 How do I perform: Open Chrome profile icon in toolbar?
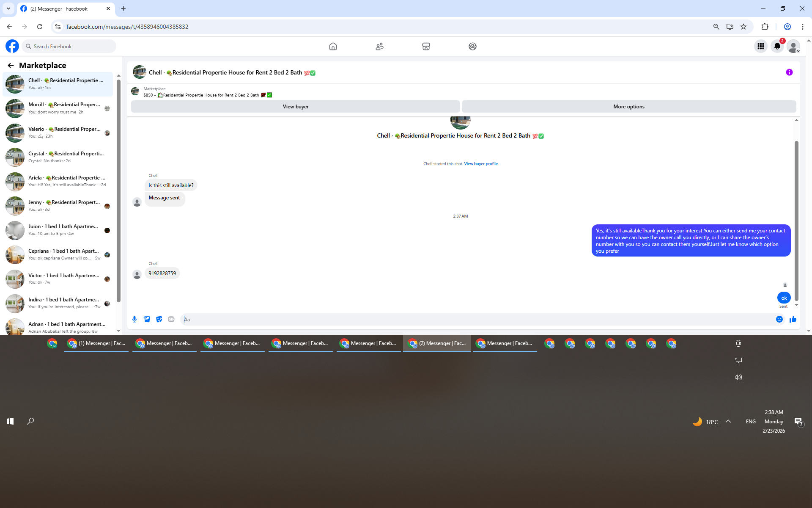787,27
